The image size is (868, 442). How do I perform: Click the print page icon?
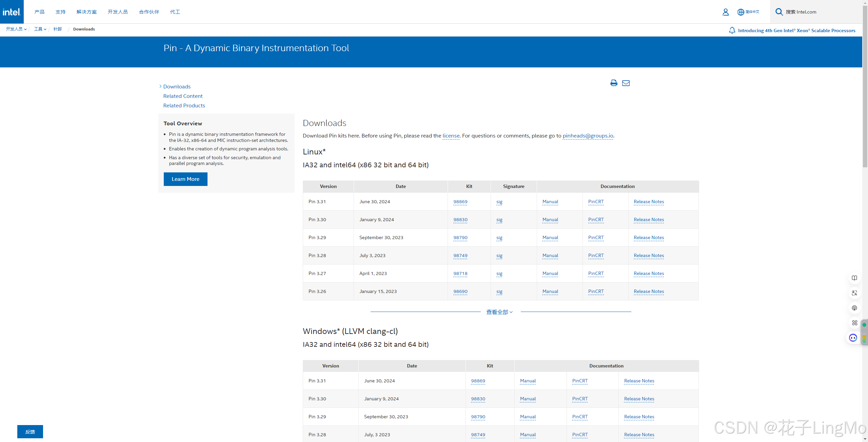pos(614,83)
